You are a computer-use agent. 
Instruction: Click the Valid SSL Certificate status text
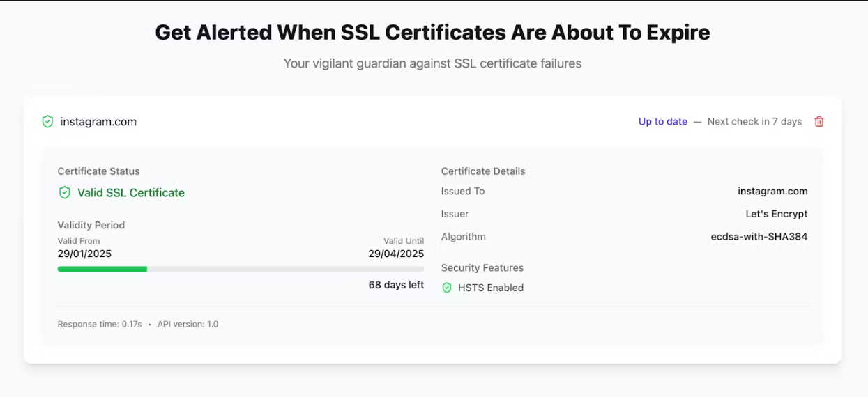[x=131, y=193]
